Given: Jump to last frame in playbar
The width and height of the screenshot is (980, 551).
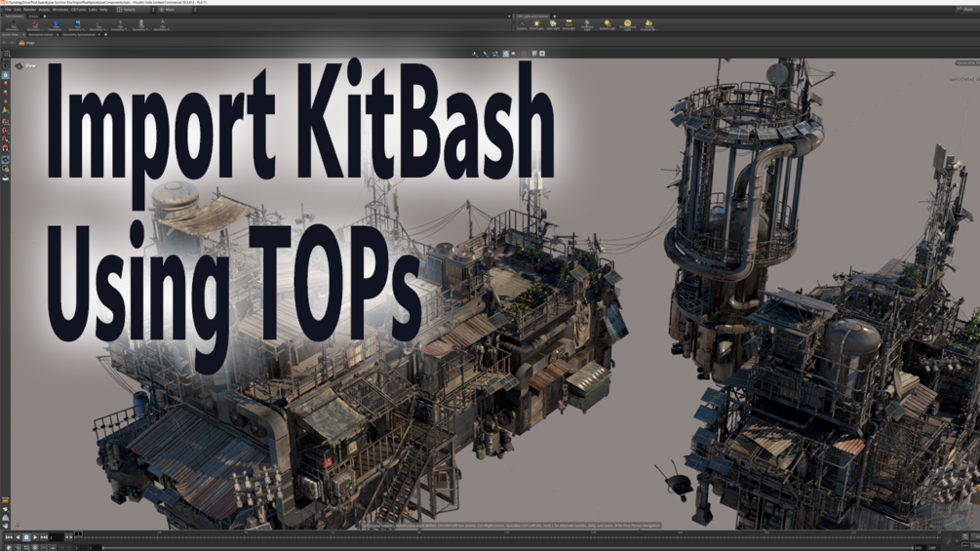Looking at the screenshot, I should 44,537.
